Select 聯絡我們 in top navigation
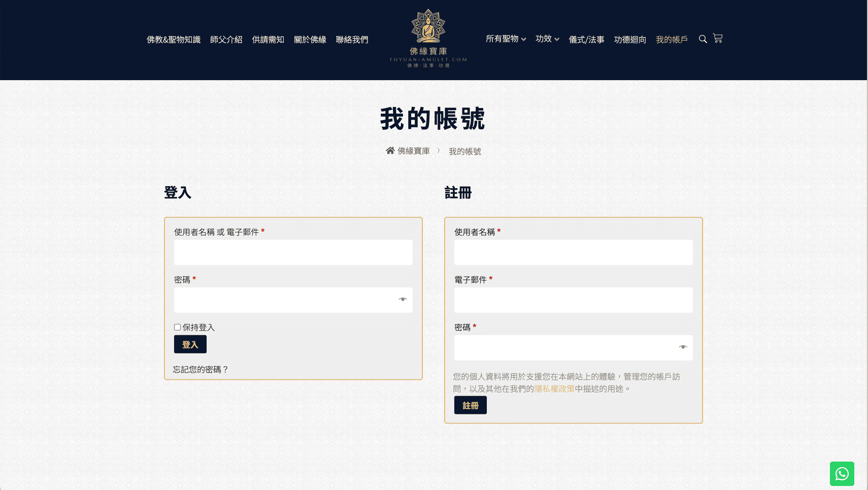 352,40
